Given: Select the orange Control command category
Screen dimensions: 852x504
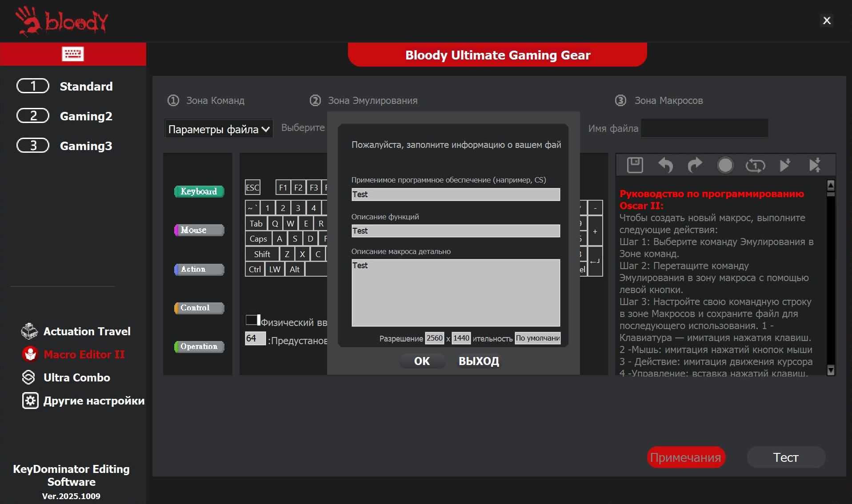Looking at the screenshot, I should pyautogui.click(x=199, y=308).
